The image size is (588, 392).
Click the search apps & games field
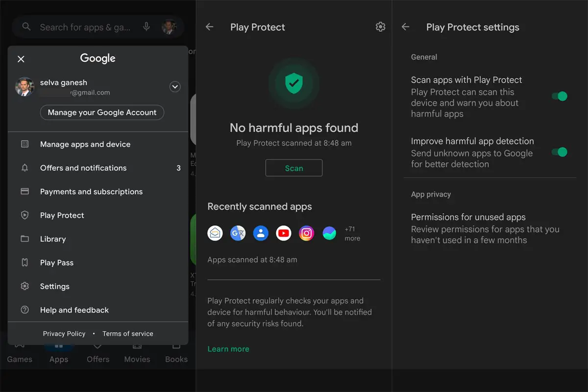(98, 27)
